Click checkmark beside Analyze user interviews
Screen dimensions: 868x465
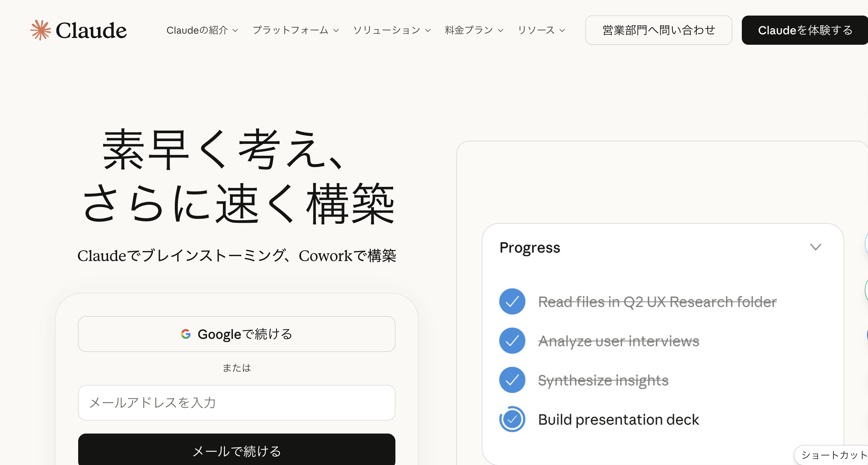click(512, 341)
